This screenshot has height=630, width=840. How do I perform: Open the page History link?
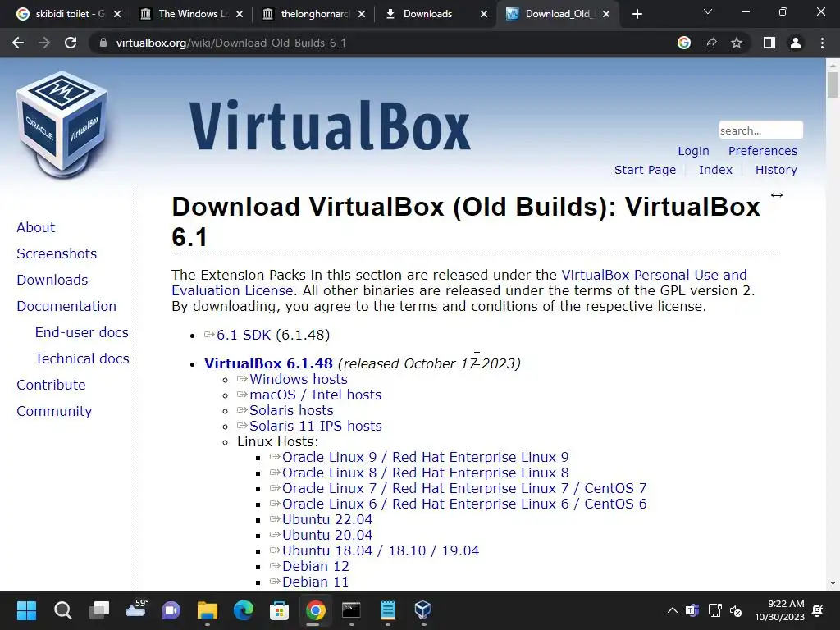pyautogui.click(x=776, y=170)
